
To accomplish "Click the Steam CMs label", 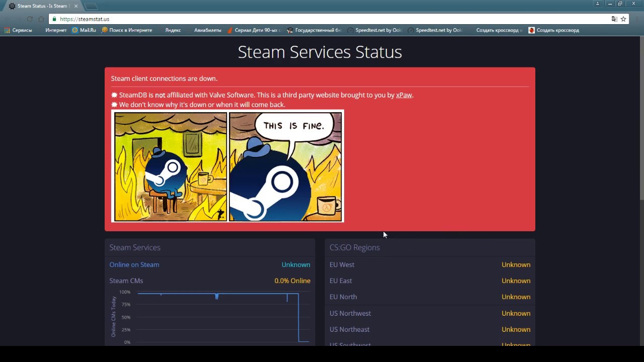I will click(x=126, y=281).
